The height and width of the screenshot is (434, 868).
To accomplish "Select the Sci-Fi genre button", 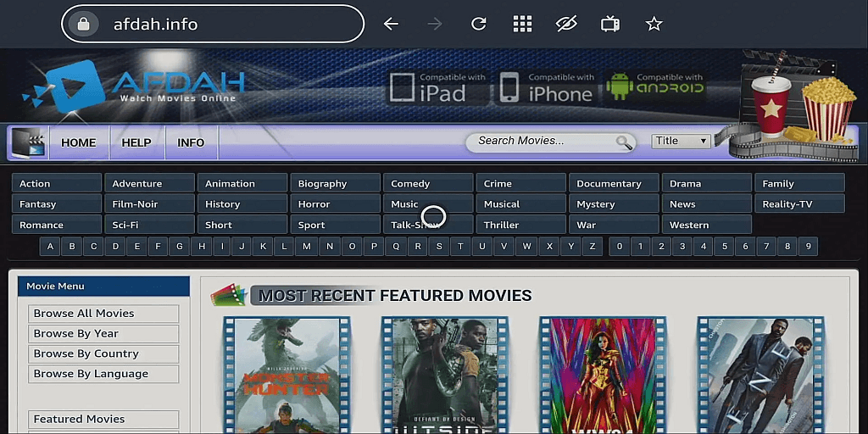I will 149,225.
